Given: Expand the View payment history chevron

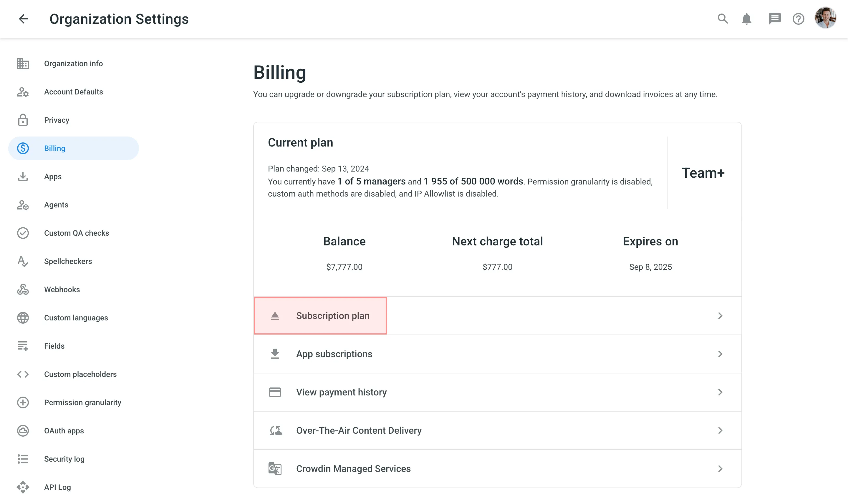Looking at the screenshot, I should click(720, 392).
